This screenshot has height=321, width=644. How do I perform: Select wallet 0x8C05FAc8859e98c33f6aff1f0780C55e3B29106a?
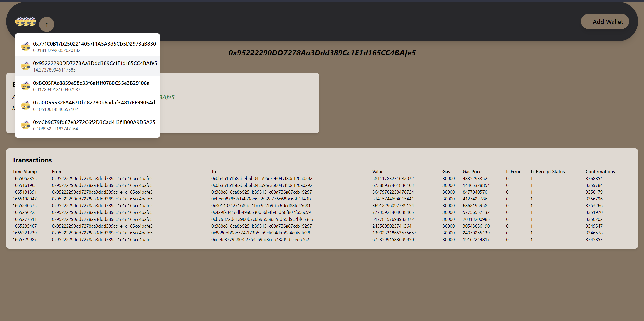click(x=91, y=83)
